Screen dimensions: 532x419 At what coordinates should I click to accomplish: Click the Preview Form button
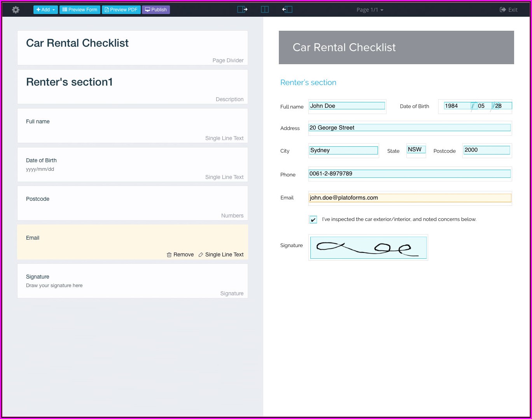80,10
